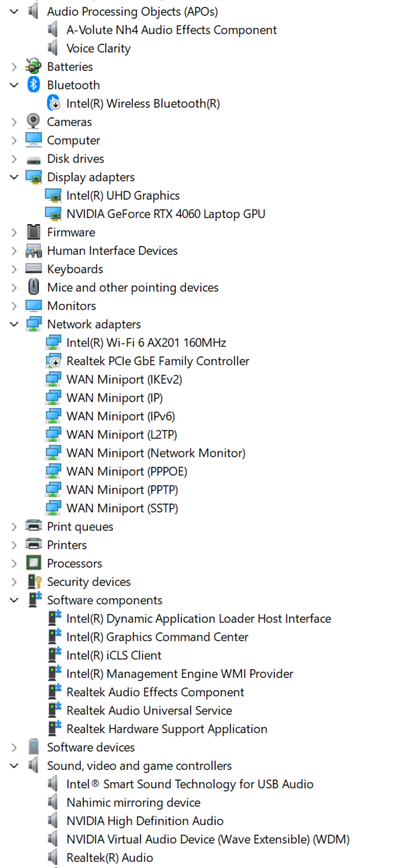Click the Intel(R) Wireless Bluetooth(R) device icon
Viewport: 408px width, 868px height.
click(53, 104)
